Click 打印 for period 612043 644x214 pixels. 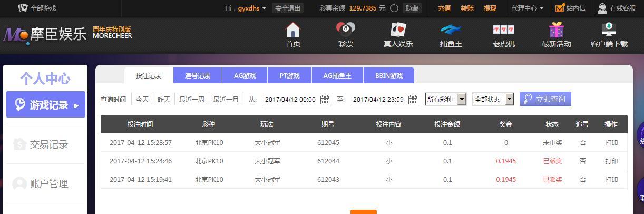[611, 179]
